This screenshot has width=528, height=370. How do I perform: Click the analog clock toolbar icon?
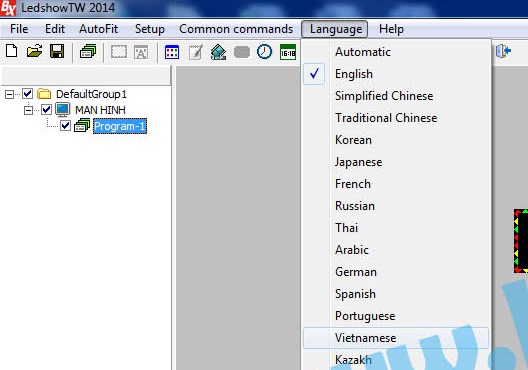(x=264, y=52)
